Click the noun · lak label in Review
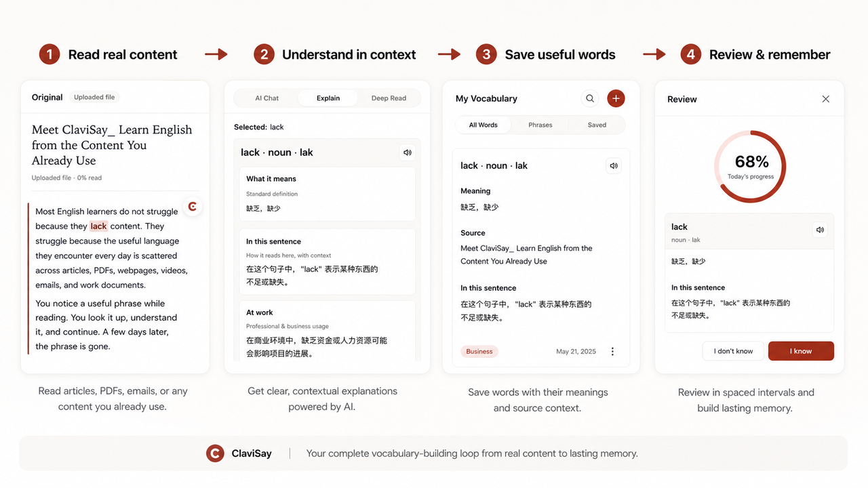 click(x=686, y=240)
